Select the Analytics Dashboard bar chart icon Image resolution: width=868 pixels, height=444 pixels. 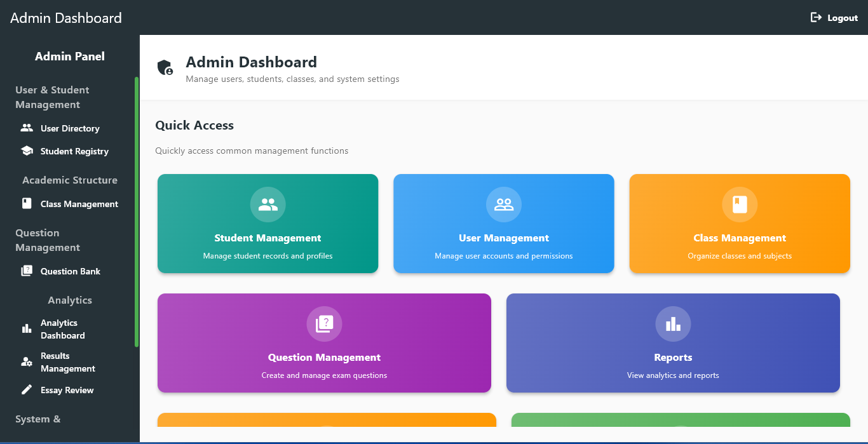tap(27, 328)
